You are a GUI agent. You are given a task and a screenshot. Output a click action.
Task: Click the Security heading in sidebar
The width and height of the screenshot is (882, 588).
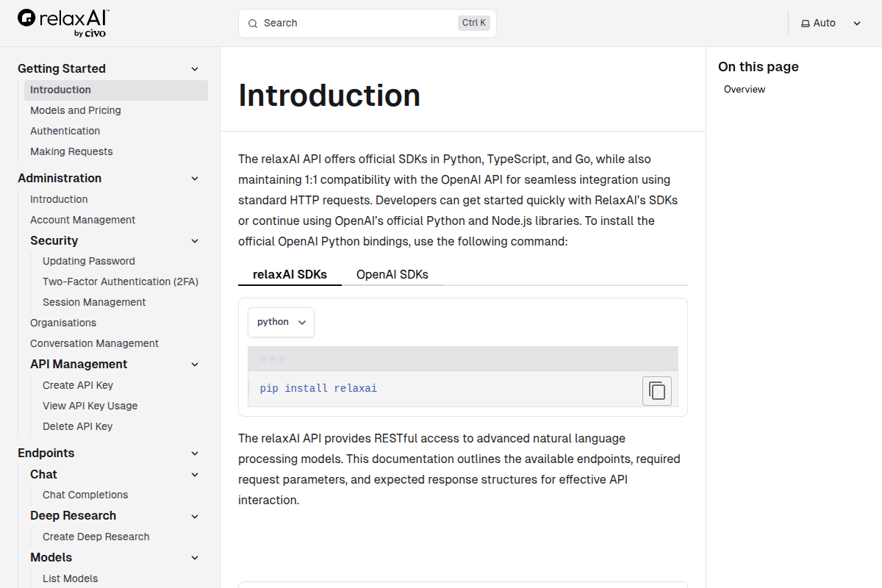click(x=54, y=240)
